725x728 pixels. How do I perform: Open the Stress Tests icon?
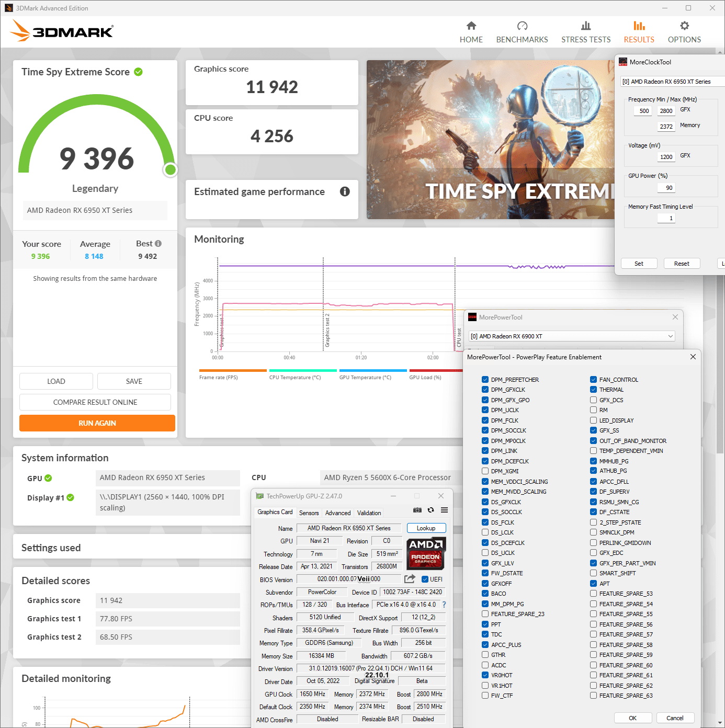pyautogui.click(x=586, y=26)
